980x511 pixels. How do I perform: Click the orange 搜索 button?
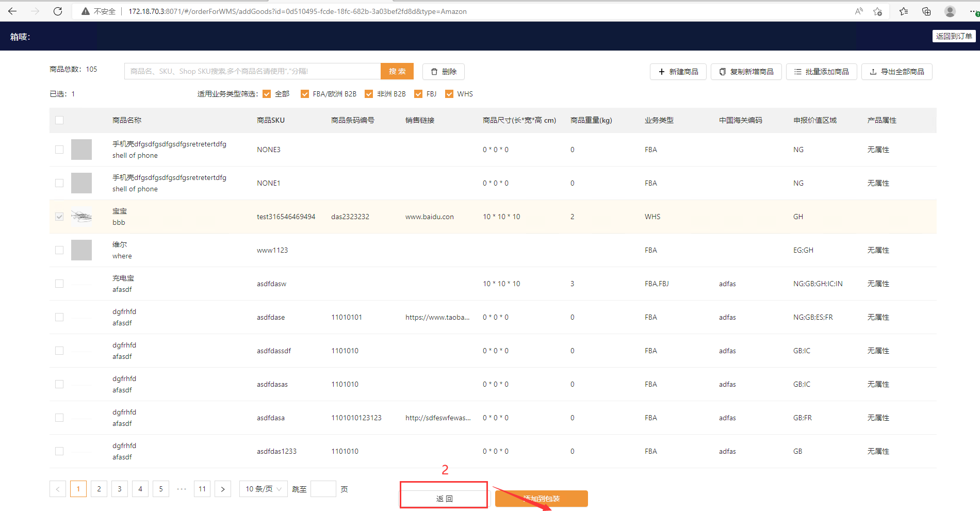click(x=397, y=71)
